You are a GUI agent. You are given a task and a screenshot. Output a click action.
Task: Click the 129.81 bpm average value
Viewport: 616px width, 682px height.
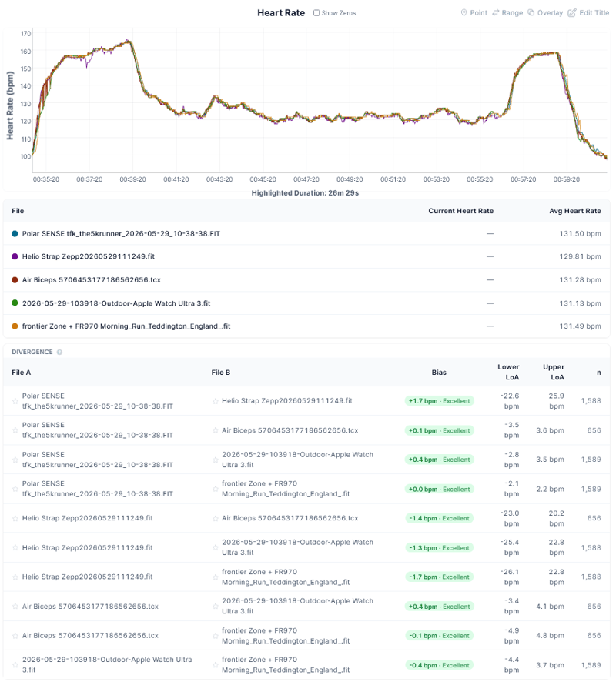(x=580, y=256)
